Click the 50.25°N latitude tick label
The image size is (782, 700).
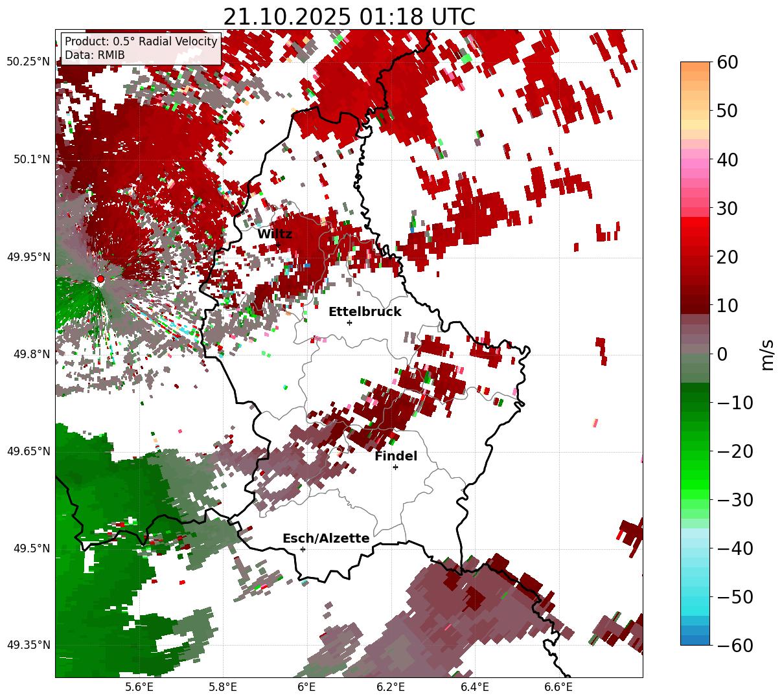29,62
